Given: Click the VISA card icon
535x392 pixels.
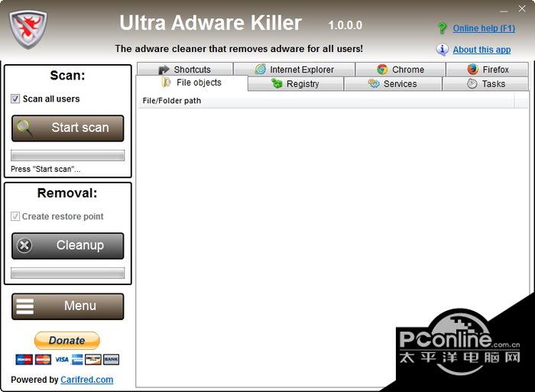Looking at the screenshot, I should pos(62,359).
